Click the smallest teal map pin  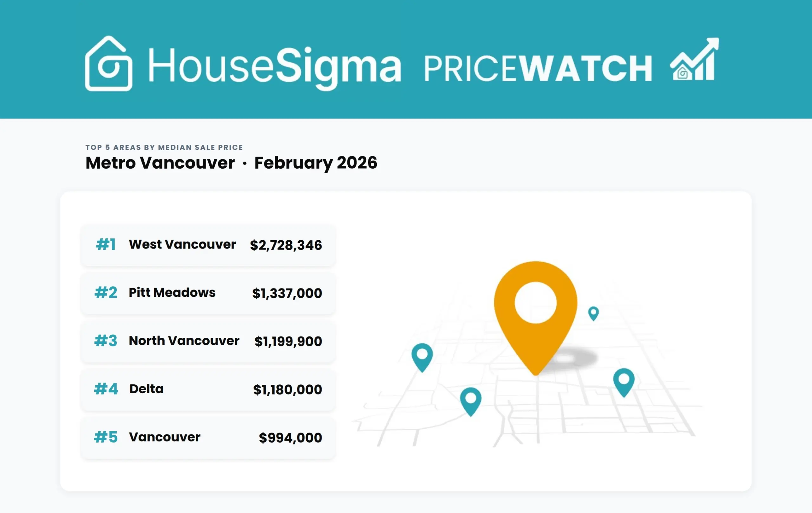point(593,313)
